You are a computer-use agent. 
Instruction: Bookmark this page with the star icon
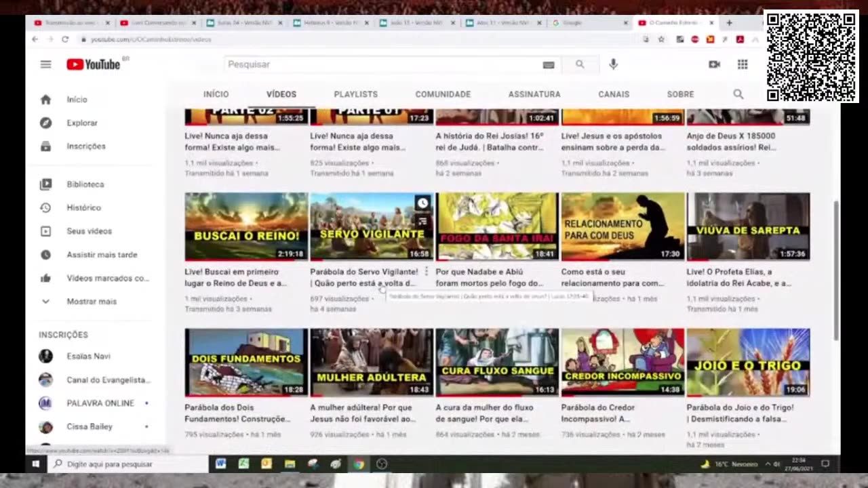tap(661, 39)
